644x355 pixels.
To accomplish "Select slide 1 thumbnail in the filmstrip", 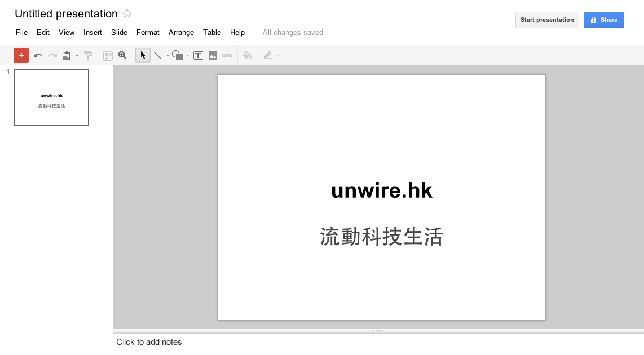I will 51,97.
